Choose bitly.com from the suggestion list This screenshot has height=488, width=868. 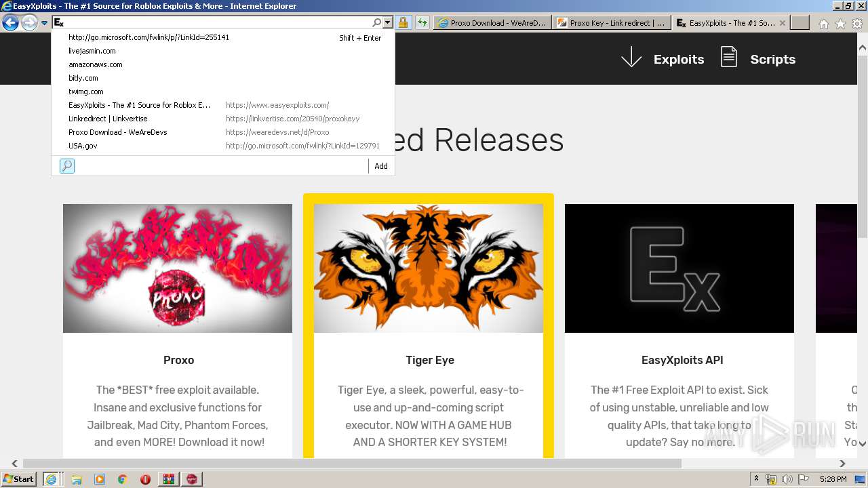point(223,78)
